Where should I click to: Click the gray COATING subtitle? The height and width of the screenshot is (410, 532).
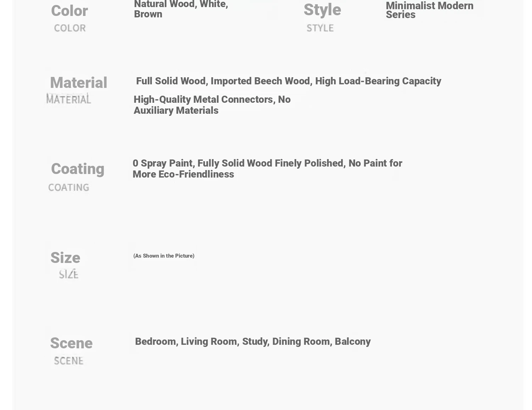(68, 187)
